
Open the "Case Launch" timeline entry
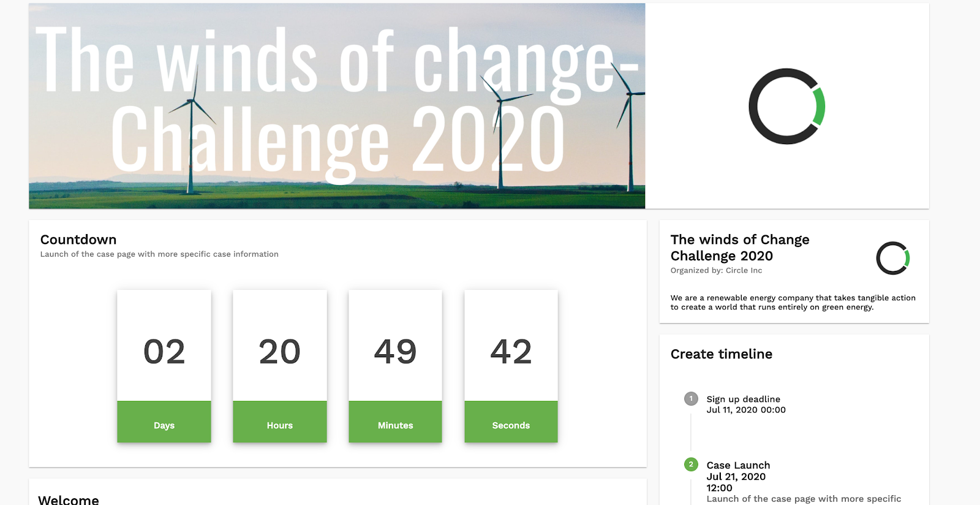coord(738,465)
